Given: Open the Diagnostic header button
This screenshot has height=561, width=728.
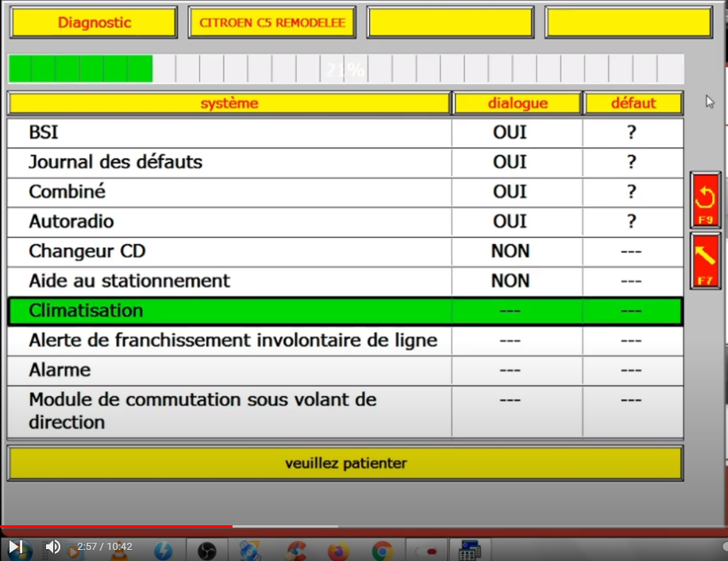Looking at the screenshot, I should (x=94, y=22).
